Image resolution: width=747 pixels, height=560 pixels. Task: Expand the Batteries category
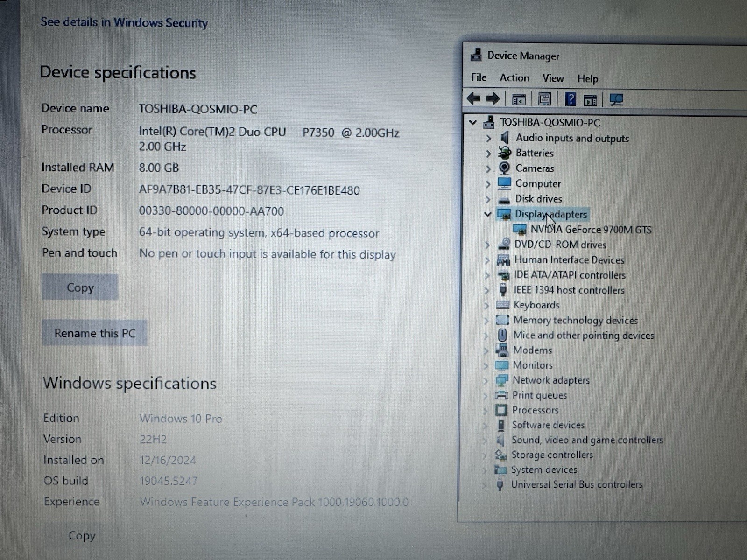[x=488, y=153]
